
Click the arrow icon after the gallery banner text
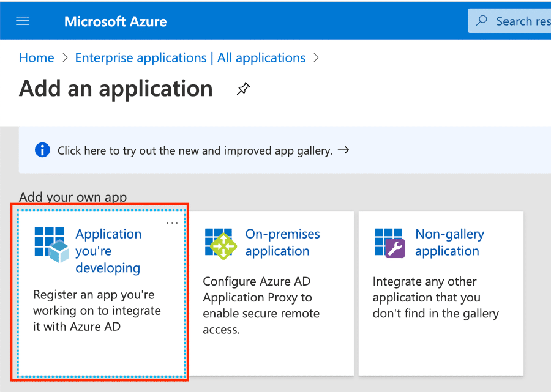[343, 149]
